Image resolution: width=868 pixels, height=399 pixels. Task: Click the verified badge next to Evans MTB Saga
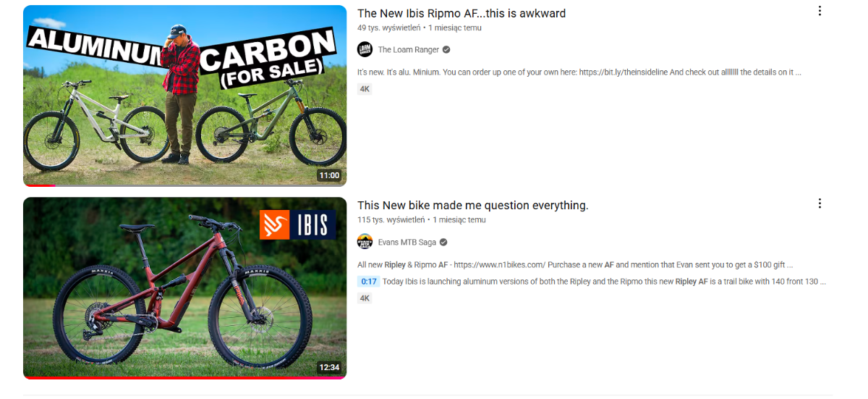pos(443,243)
